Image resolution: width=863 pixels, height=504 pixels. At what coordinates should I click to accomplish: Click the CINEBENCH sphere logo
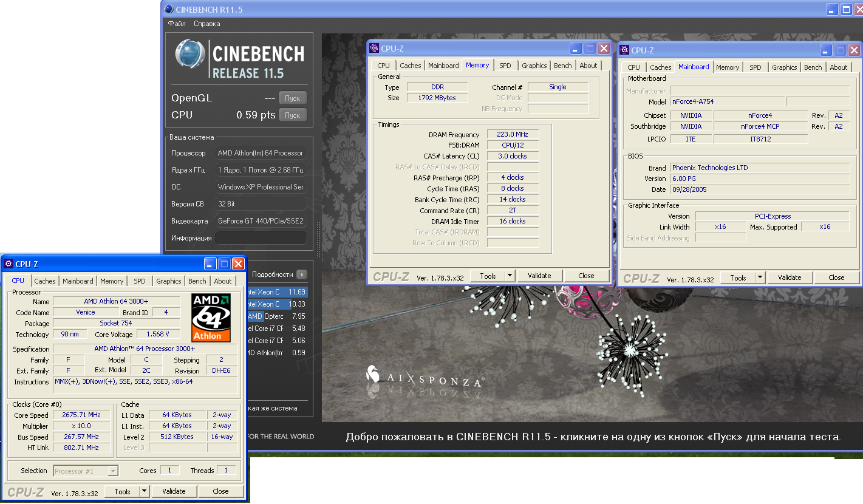point(189,53)
